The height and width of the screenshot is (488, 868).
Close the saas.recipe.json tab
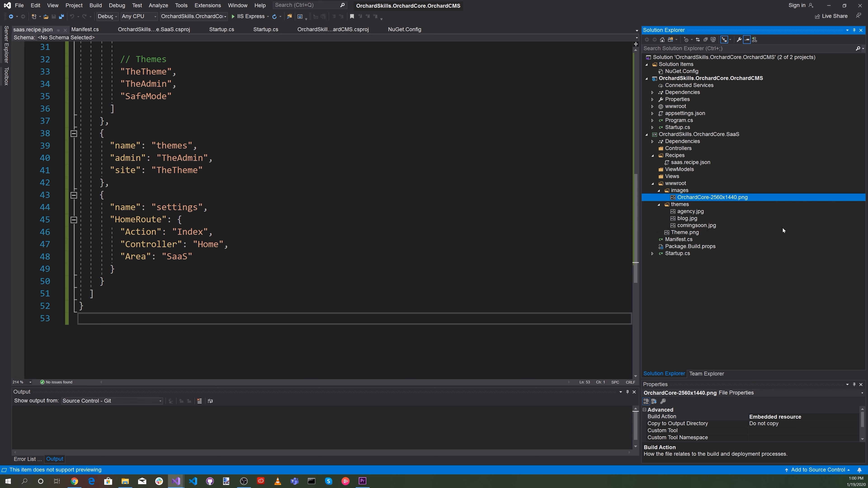click(x=65, y=30)
